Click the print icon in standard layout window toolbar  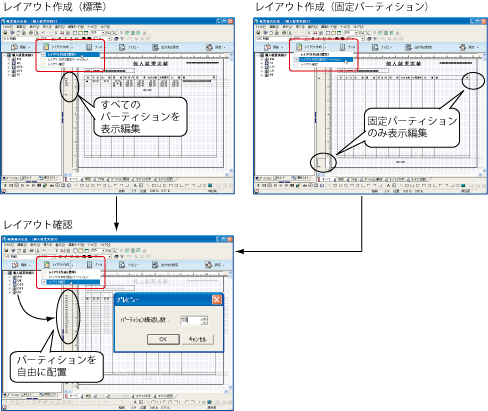pyautogui.click(x=31, y=33)
